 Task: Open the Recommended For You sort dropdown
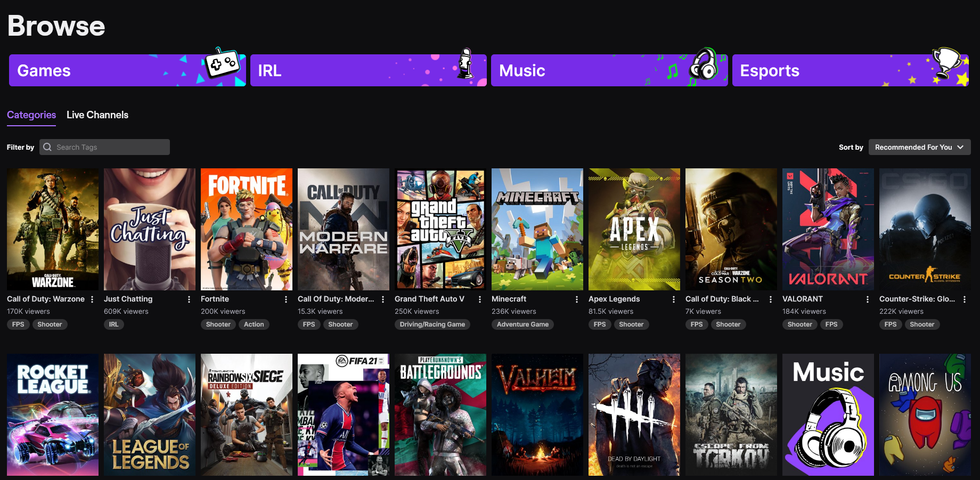[919, 147]
